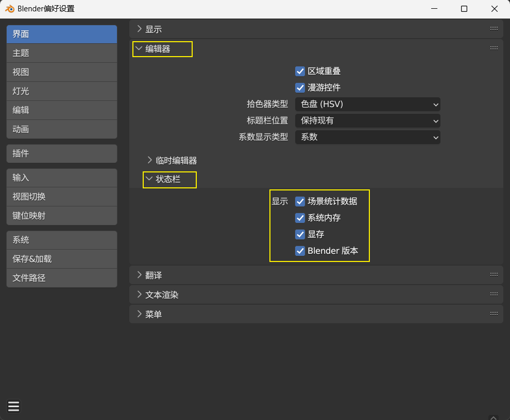Viewport: 510px width, 420px height.
Task: Open 系数显示类型 dropdown
Action: [367, 137]
